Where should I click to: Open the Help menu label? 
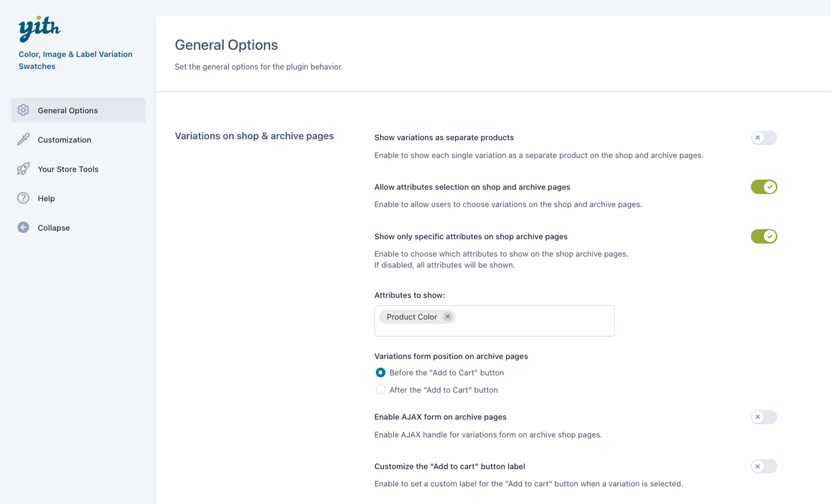coord(46,199)
